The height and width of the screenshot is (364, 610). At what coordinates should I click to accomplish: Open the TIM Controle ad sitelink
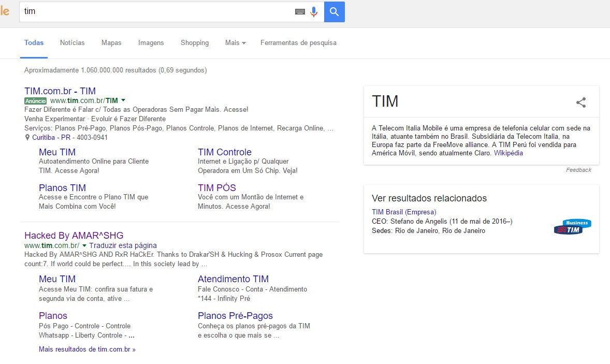pyautogui.click(x=224, y=152)
